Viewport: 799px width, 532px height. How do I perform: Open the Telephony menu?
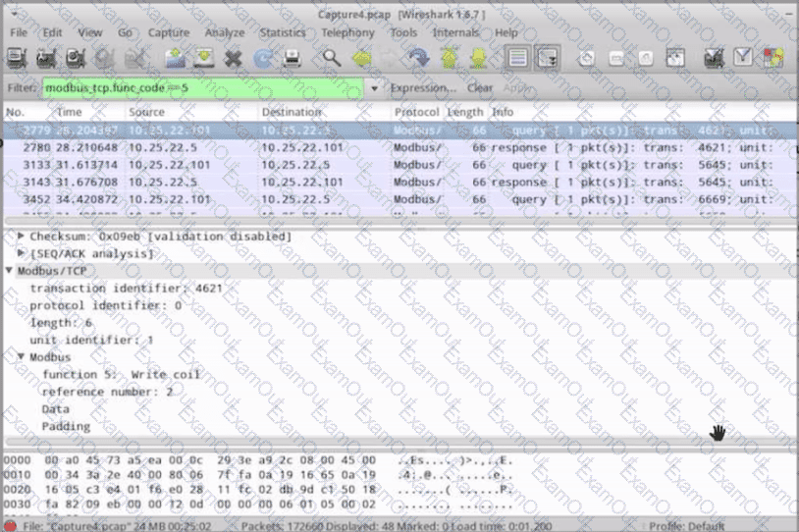point(347,32)
